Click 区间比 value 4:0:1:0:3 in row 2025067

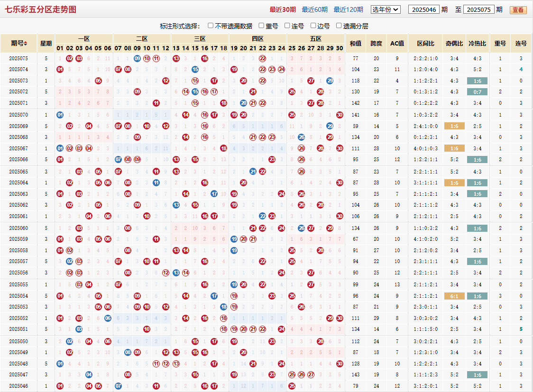click(425, 148)
